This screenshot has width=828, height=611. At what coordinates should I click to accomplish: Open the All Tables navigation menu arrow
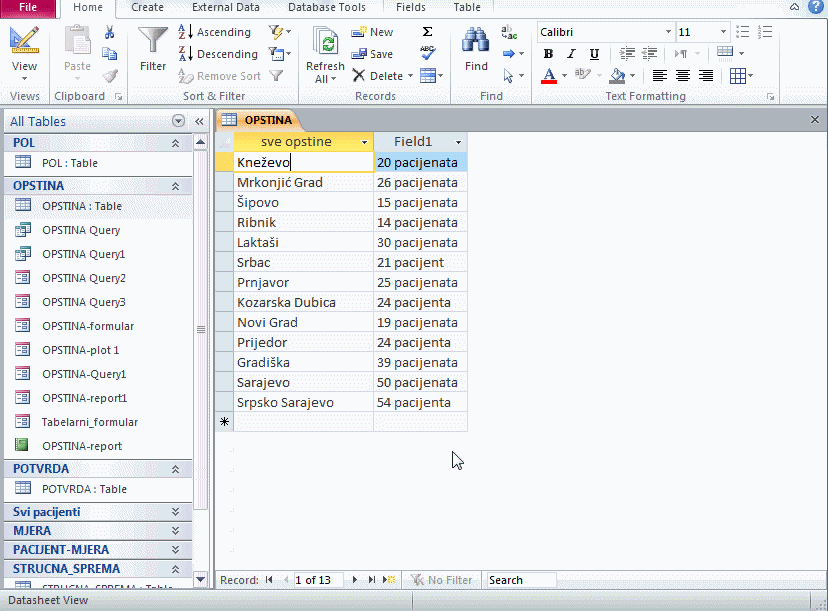pos(178,121)
